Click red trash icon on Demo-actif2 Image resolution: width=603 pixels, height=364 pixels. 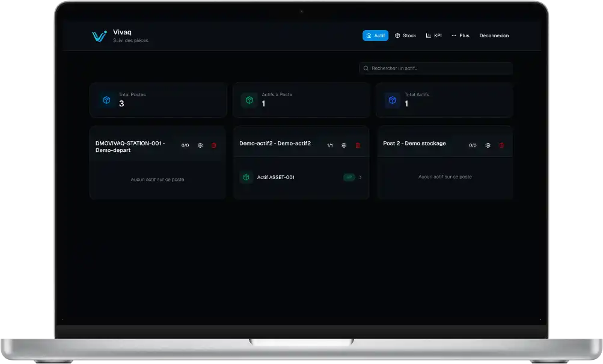point(358,145)
